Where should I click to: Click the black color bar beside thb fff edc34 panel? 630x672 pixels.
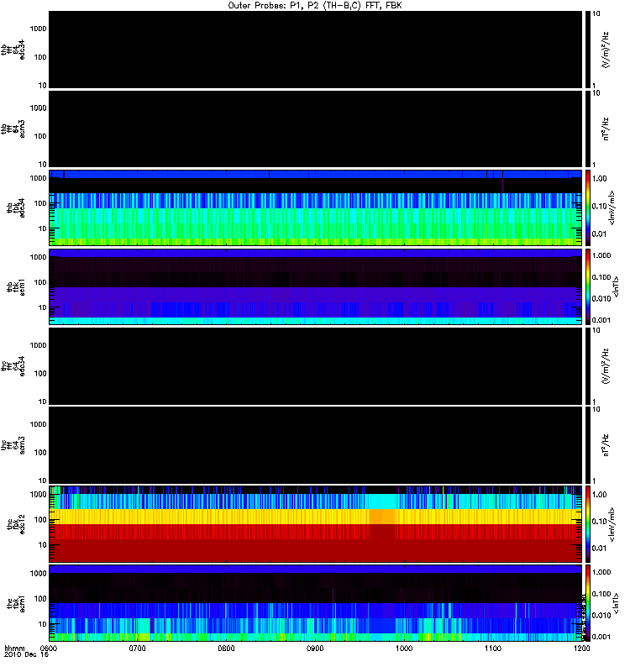click(x=588, y=50)
